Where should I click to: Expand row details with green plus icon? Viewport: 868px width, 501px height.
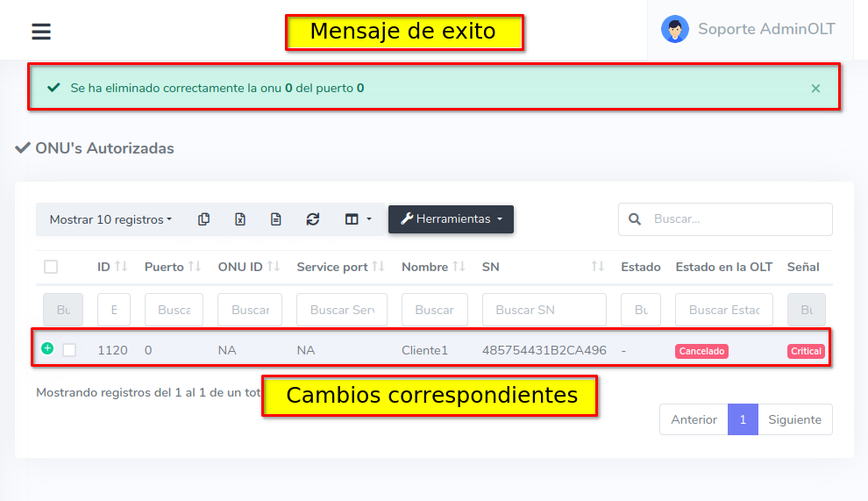[47, 348]
